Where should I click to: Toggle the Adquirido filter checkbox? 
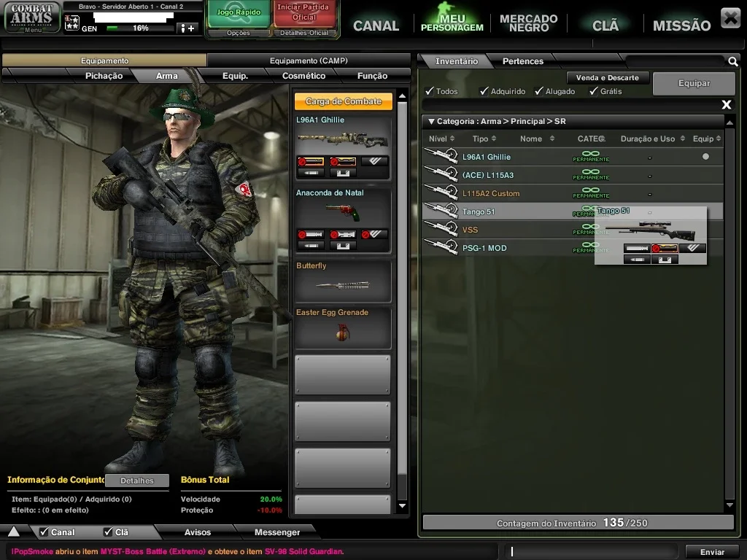(484, 90)
